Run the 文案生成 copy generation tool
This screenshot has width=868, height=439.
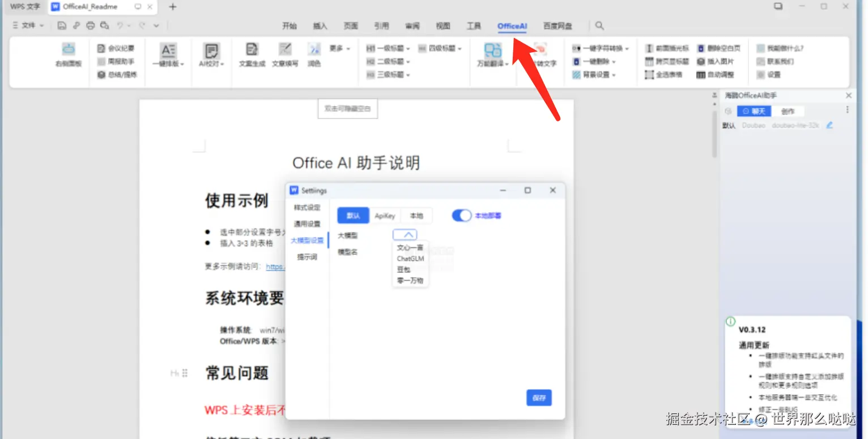coord(252,56)
